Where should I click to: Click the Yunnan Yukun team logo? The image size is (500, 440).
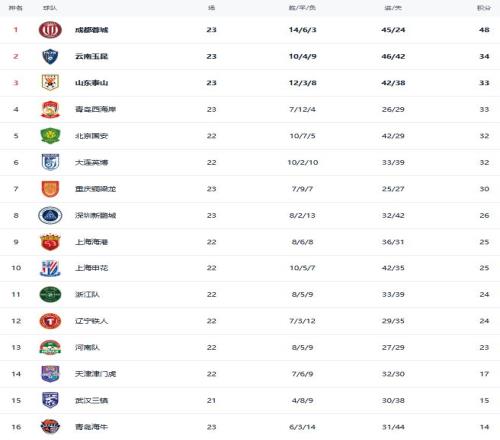tap(50, 56)
